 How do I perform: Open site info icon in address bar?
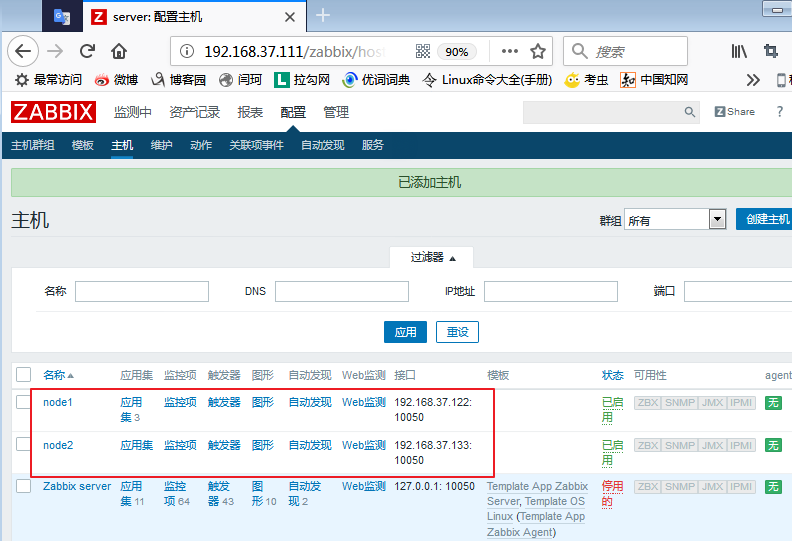pos(187,51)
